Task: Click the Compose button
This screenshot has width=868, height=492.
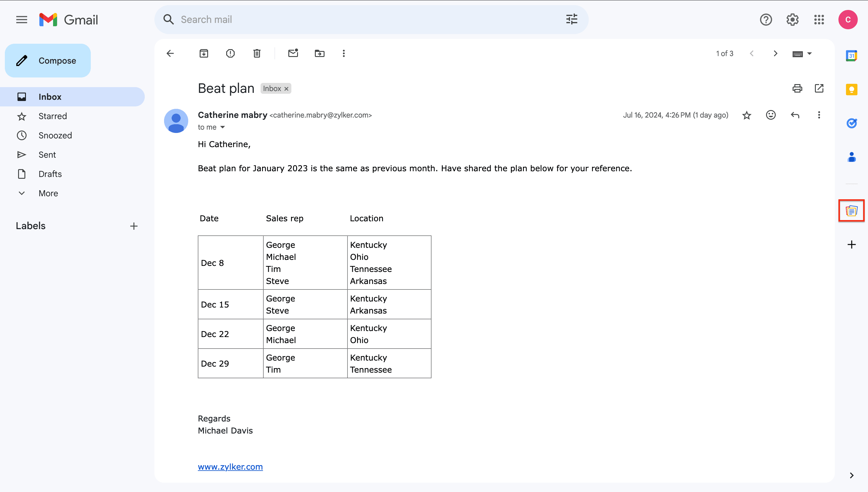Action: pos(48,61)
